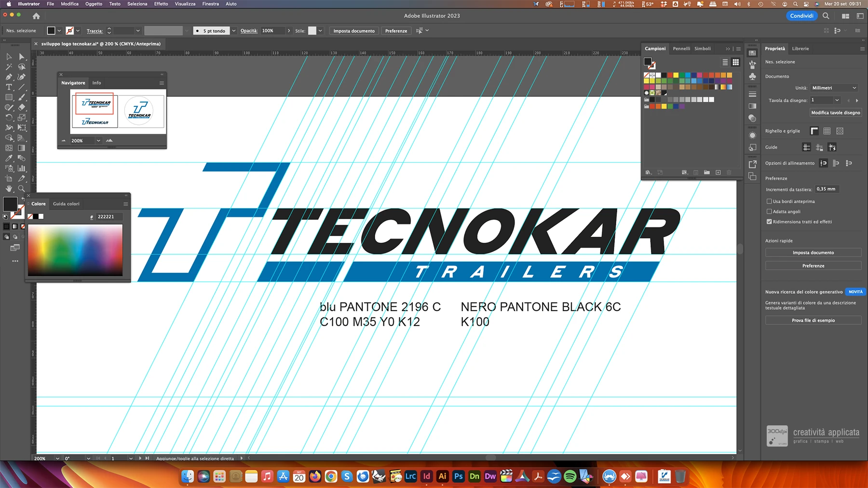Select the Artboard tool
The image size is (868, 488).
pos(9,178)
